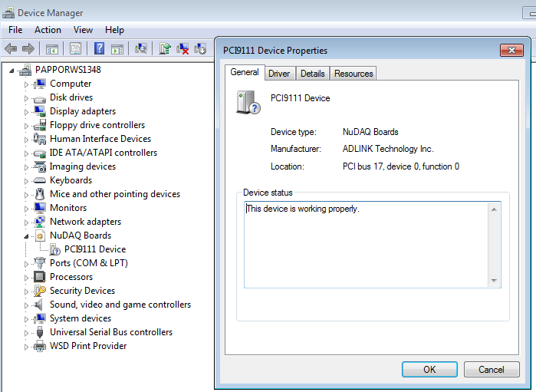Screen dimensions: 536x392
Task: Click the Floppy drive controllers icon
Action: [x=40, y=125]
